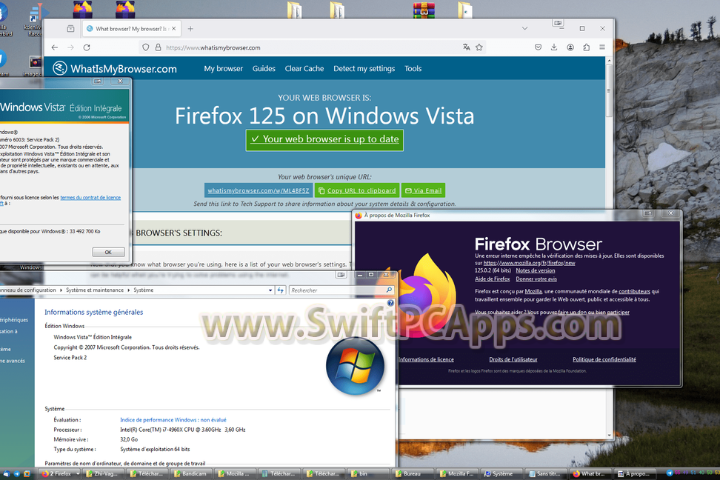Image resolution: width=720 pixels, height=480 pixels.
Task: Select the What browser? My browser? tab
Action: (131, 28)
